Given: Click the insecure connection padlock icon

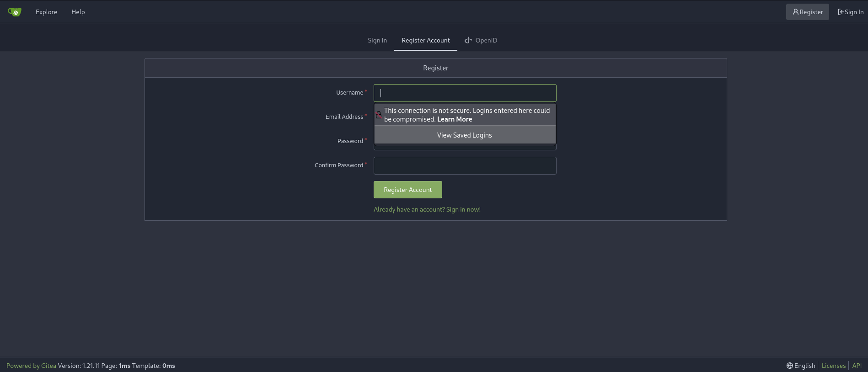Looking at the screenshot, I should coord(379,115).
